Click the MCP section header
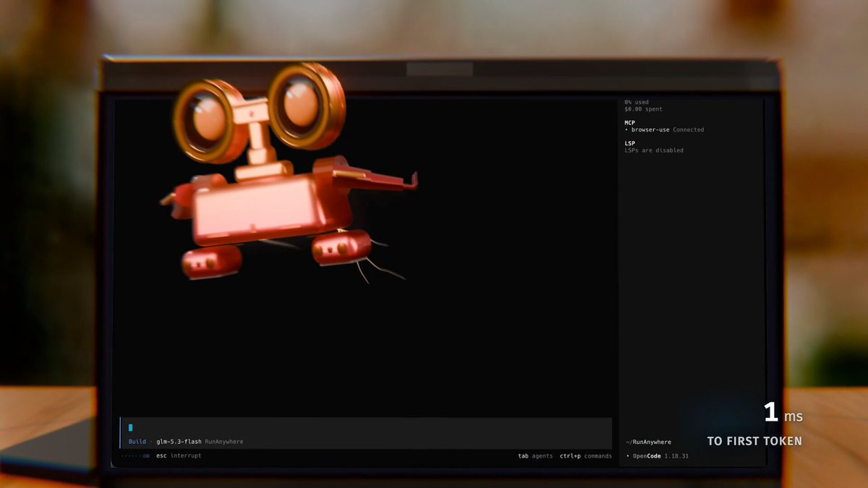The height and width of the screenshot is (488, 868). [630, 123]
